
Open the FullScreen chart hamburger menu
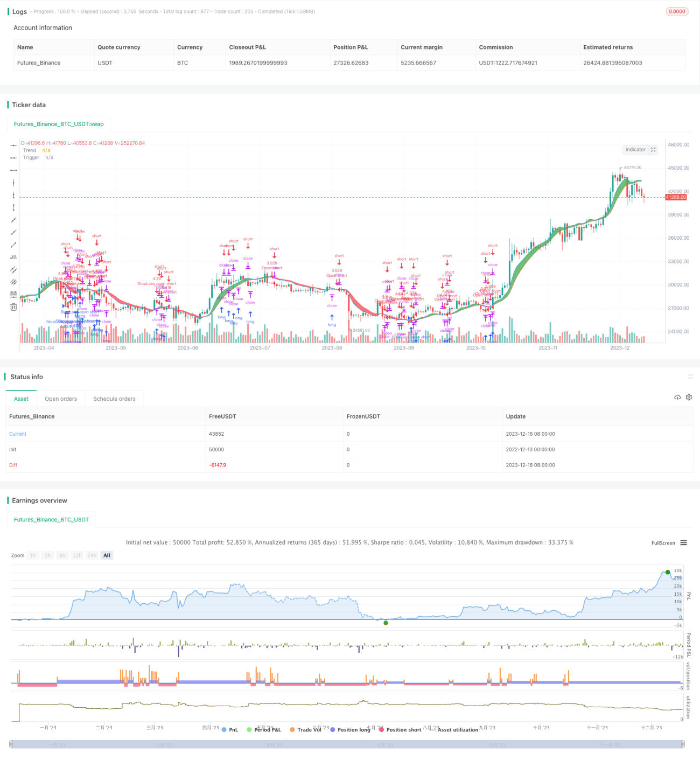[683, 543]
